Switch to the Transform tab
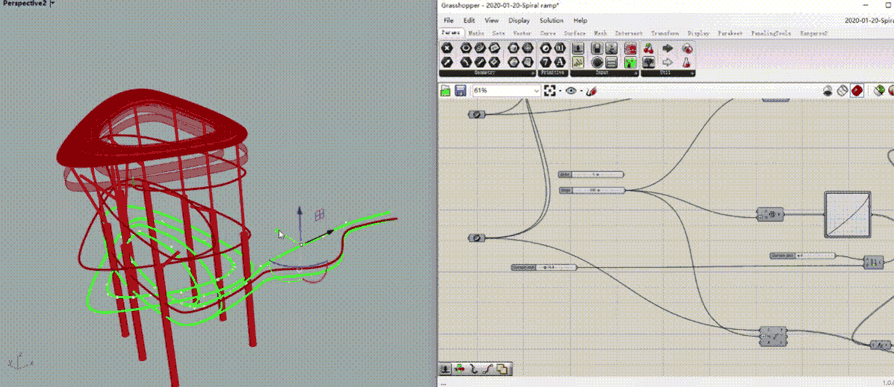894x387 pixels. (666, 34)
